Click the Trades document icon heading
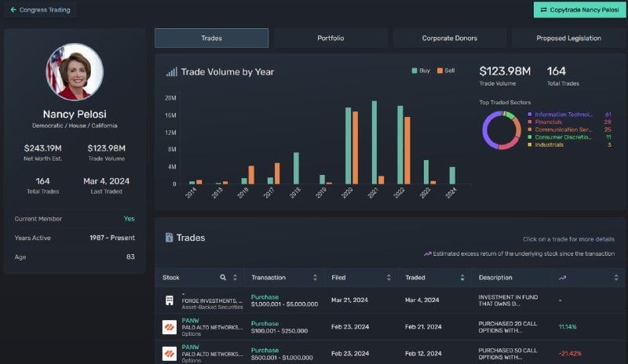This screenshot has width=628, height=364. click(169, 238)
